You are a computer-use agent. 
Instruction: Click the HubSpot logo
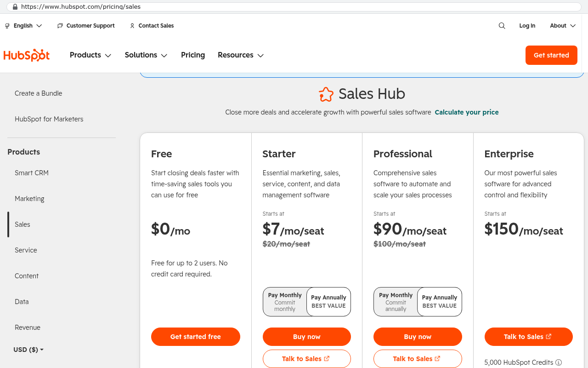[27, 55]
